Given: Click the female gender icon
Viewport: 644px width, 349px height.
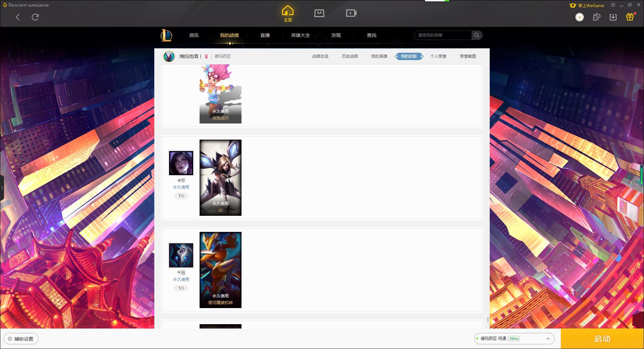Looking at the screenshot, I should click(x=206, y=56).
